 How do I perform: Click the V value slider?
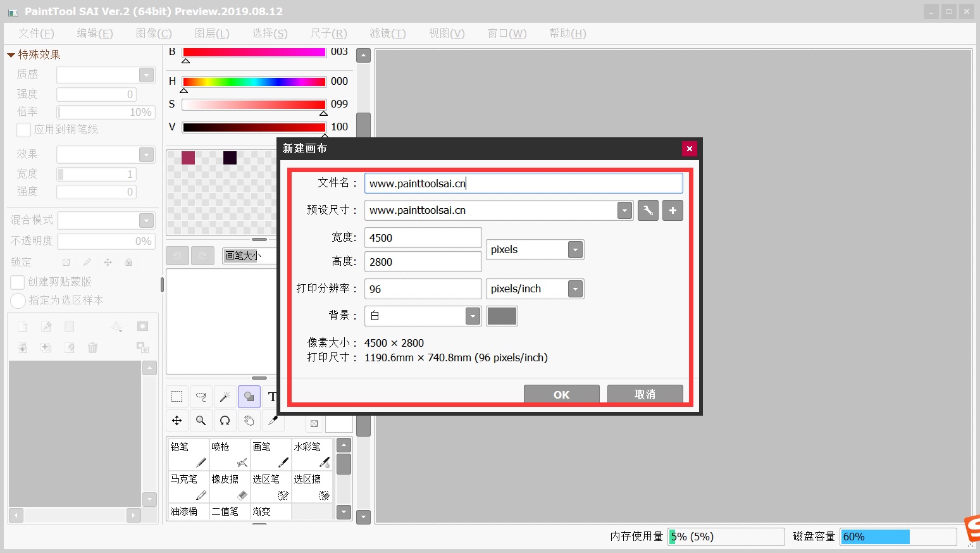click(x=254, y=127)
